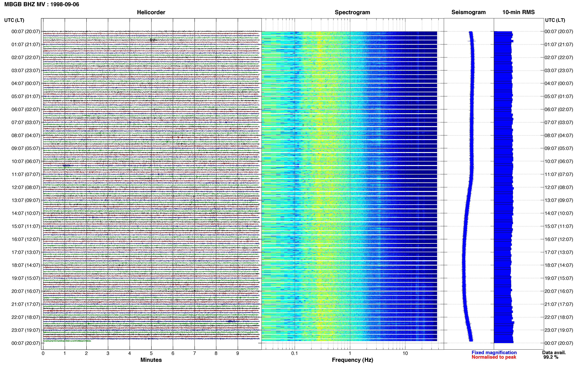The height and width of the screenshot is (368, 588).
Task: Click left time label '12:07 (08:07)'
Action: tap(26, 187)
